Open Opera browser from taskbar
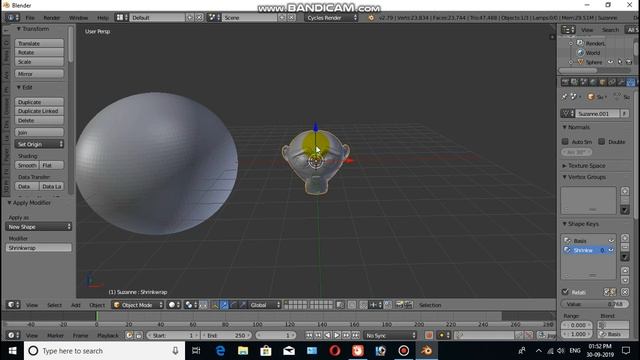 (x=335, y=351)
